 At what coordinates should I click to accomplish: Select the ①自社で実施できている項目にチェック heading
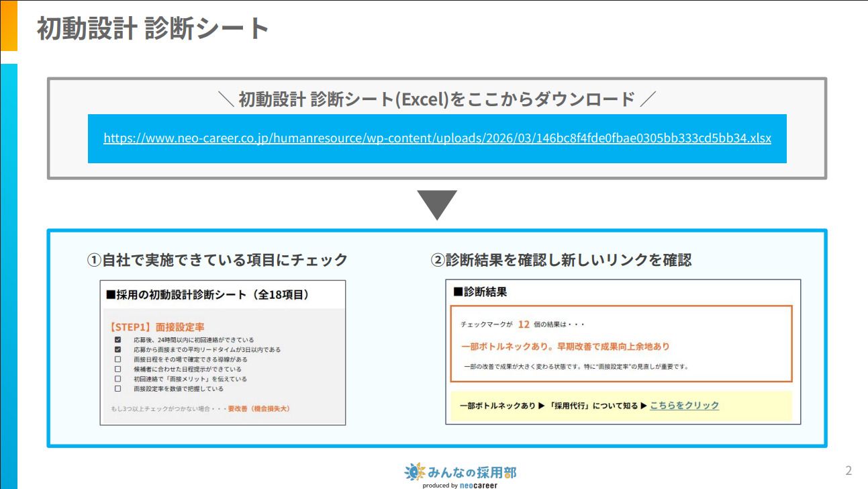click(218, 260)
